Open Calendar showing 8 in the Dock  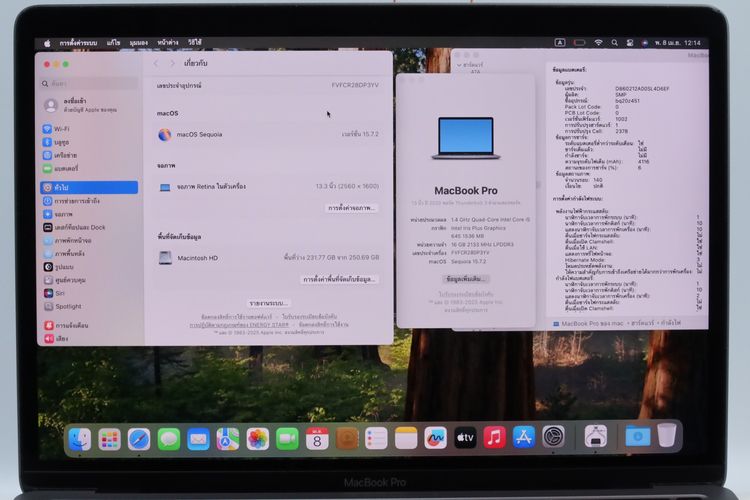(x=317, y=439)
